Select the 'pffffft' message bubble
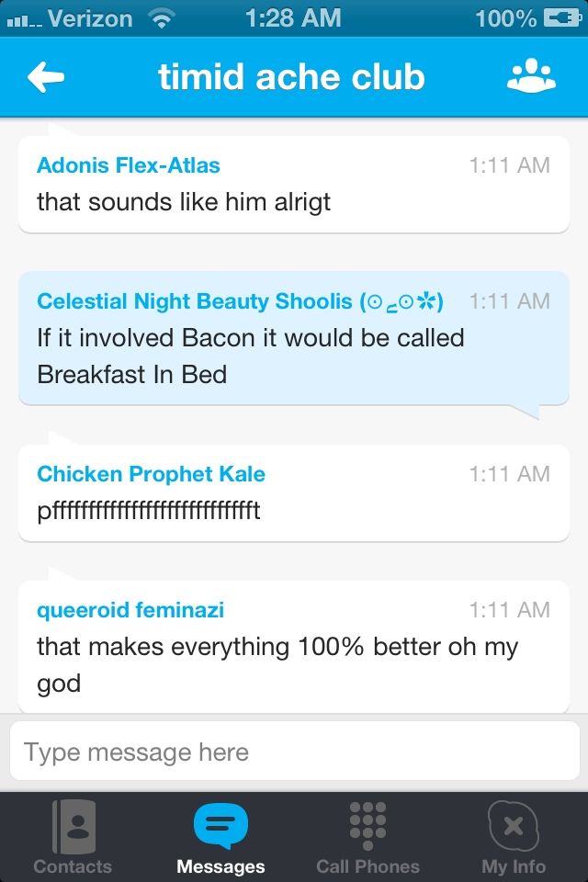This screenshot has width=588, height=882. pyautogui.click(x=294, y=511)
